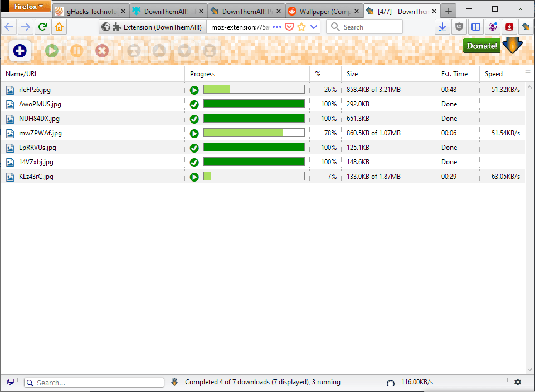
Task: Move selected downloads to top of queue
Action: tap(134, 51)
